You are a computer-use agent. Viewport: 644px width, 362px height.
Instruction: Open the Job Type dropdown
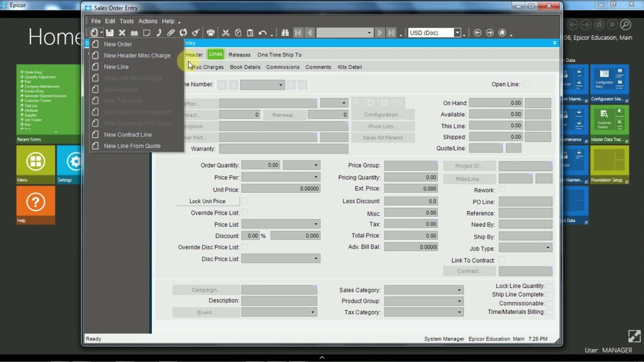coord(548,247)
